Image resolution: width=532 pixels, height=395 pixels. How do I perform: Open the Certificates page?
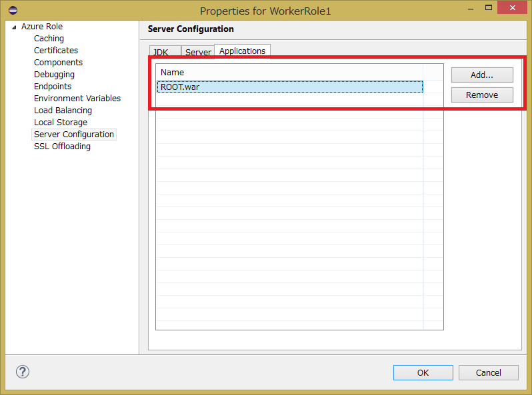[x=56, y=51]
